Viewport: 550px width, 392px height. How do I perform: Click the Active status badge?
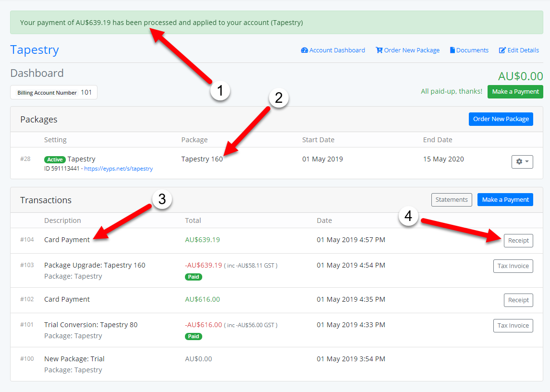(55, 159)
